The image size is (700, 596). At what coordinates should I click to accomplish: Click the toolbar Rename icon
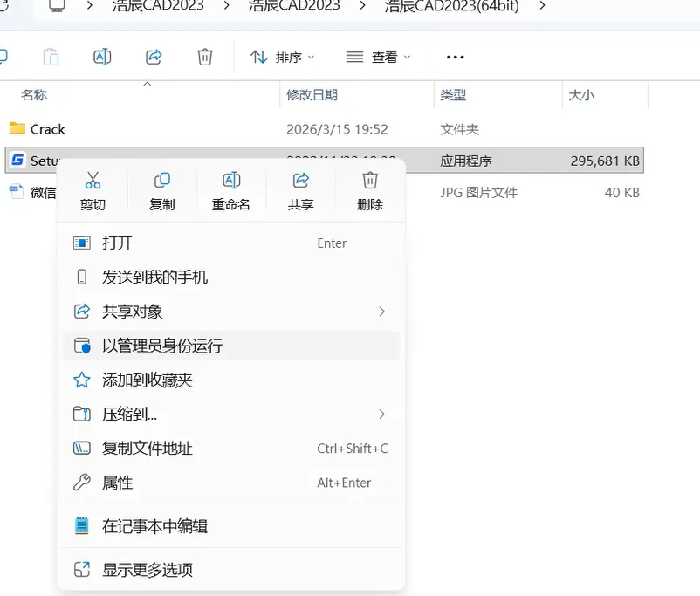click(x=102, y=57)
